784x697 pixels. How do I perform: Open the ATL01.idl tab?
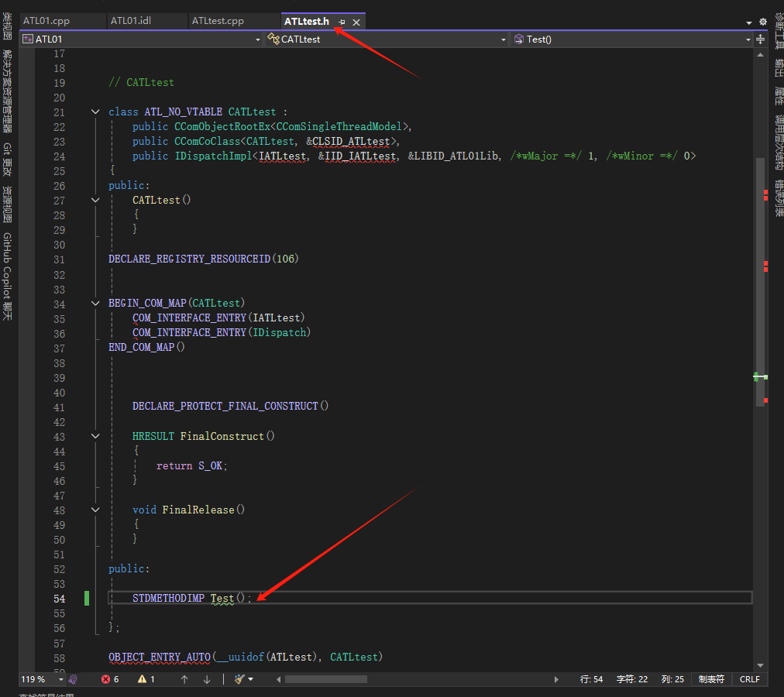[130, 21]
